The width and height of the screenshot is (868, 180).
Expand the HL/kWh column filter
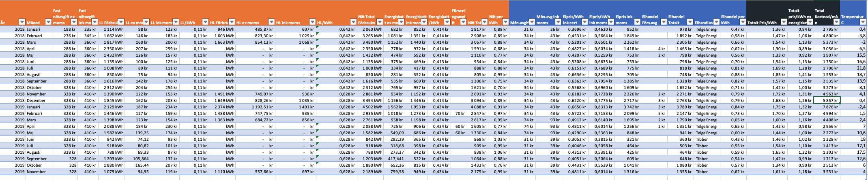[x=352, y=23]
